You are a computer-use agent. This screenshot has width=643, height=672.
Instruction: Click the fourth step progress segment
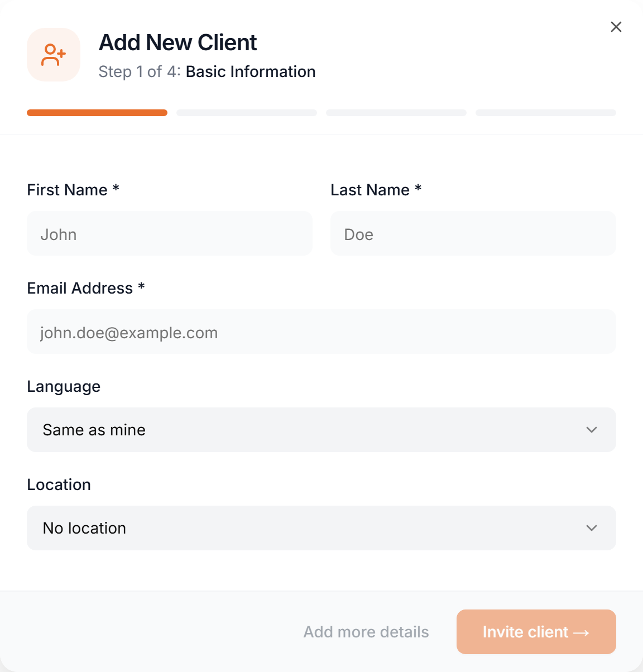pyautogui.click(x=546, y=113)
